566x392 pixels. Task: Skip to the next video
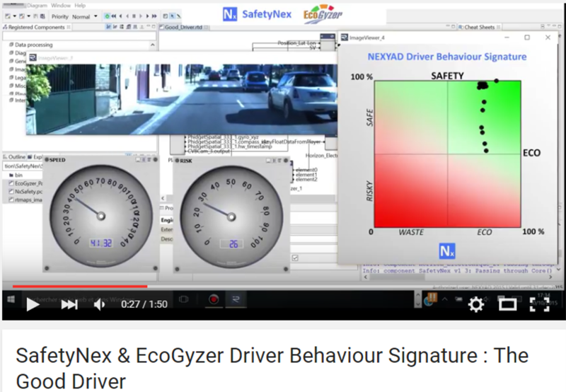(69, 305)
